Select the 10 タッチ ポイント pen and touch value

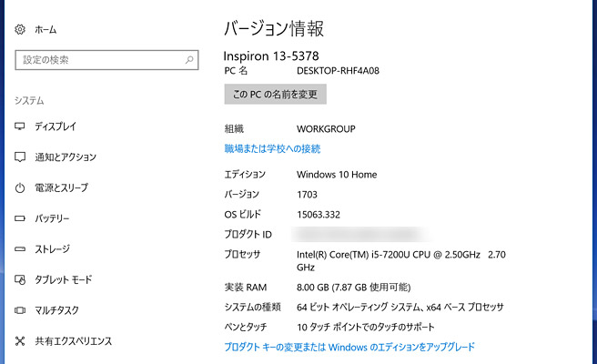coord(366,327)
